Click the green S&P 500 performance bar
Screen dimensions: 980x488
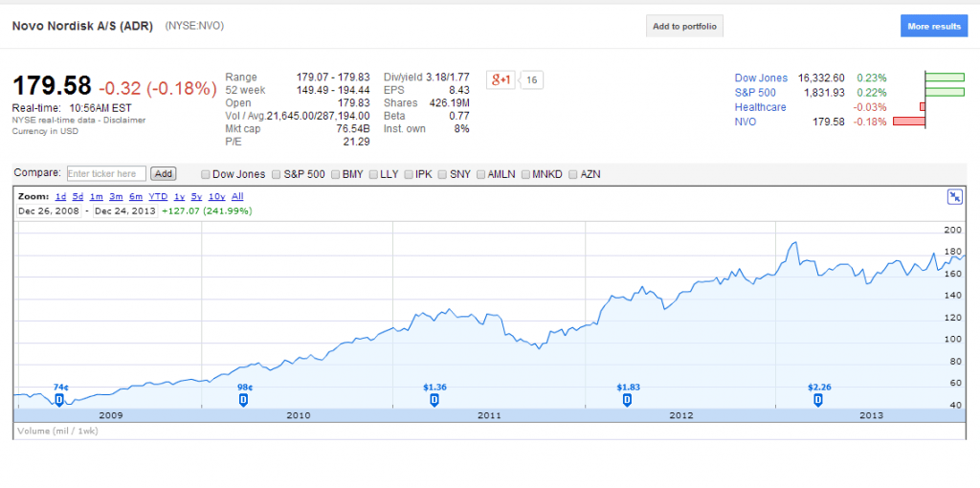[945, 93]
